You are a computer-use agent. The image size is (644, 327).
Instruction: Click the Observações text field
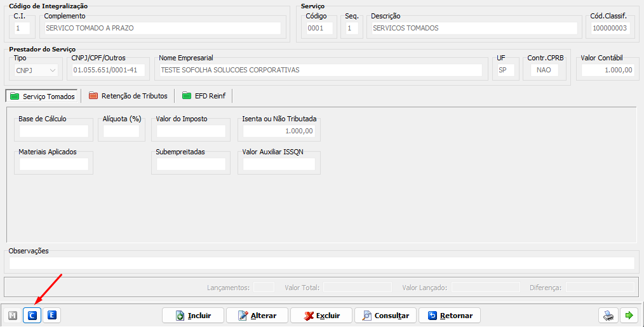tap(321, 263)
